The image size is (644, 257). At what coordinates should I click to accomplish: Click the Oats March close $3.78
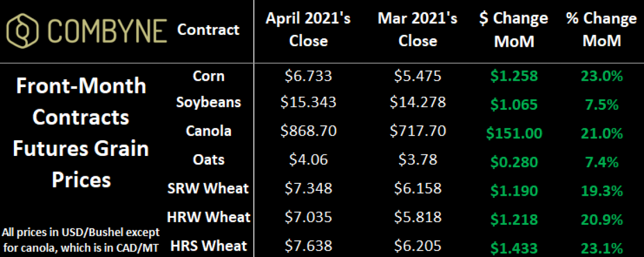point(418,159)
